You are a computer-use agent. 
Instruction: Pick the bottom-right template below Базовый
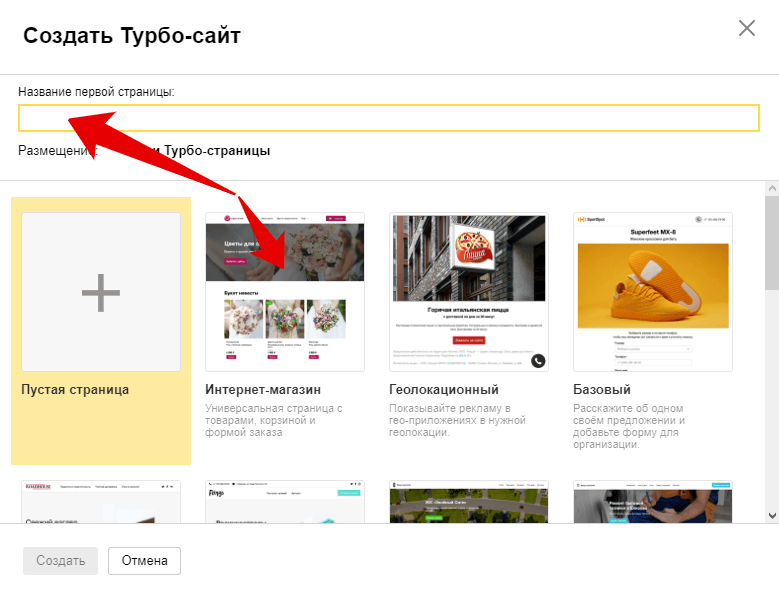[652, 502]
